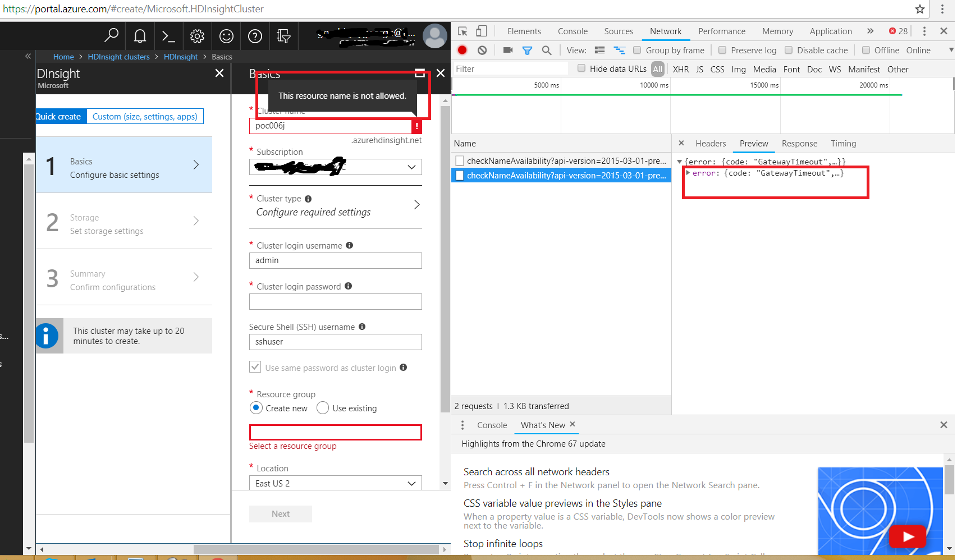Image resolution: width=957 pixels, height=560 pixels.
Task: Switch to Custom (size, settings, apps) mode
Action: coord(145,116)
